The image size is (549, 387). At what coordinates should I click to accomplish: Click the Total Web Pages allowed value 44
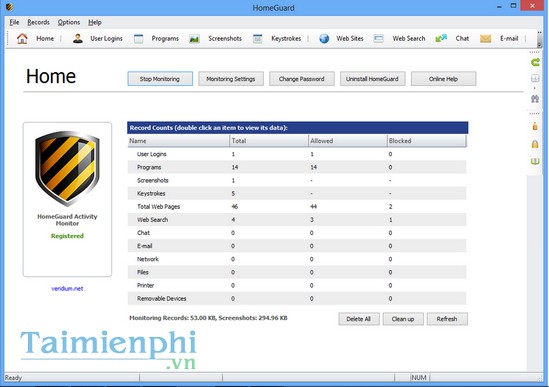click(x=313, y=207)
